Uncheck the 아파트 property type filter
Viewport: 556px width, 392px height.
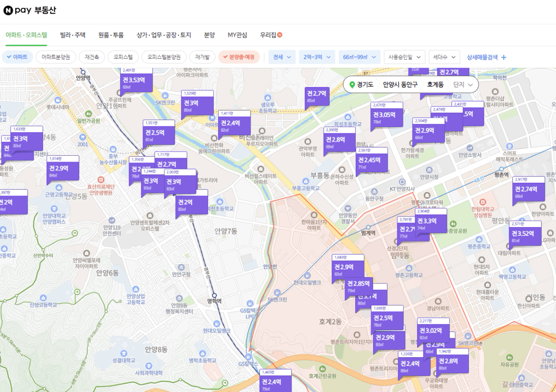point(17,57)
